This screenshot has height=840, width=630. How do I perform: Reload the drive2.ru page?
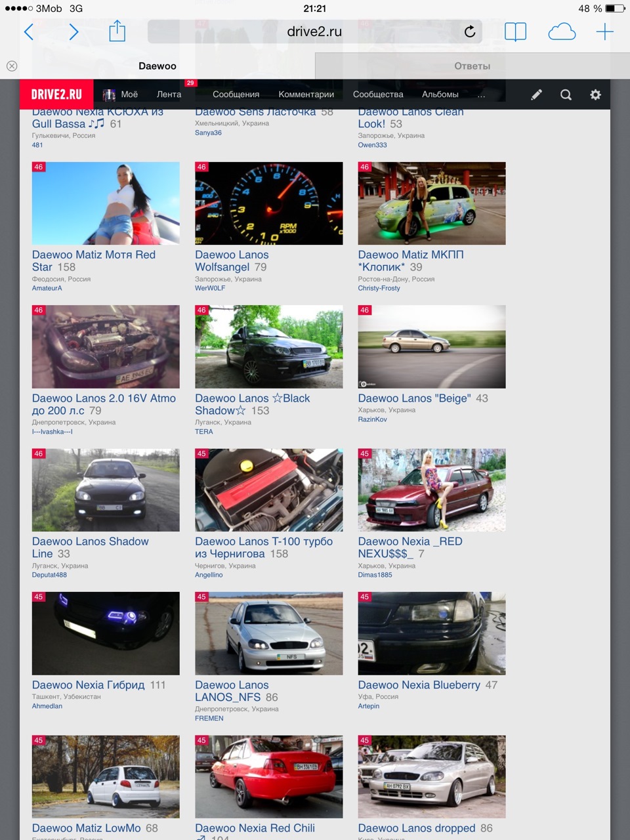[x=470, y=31]
